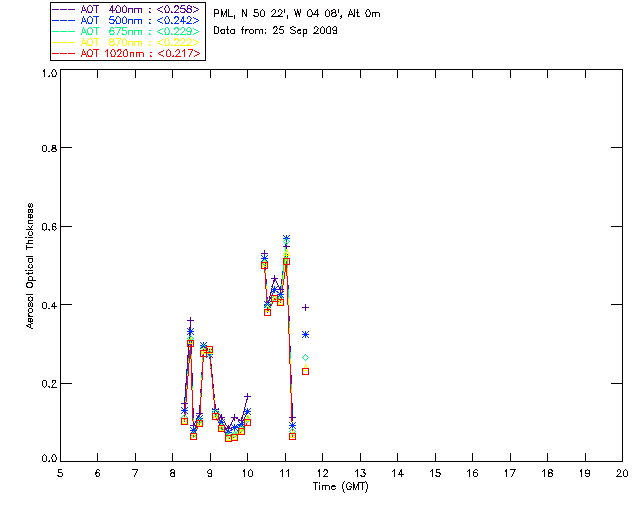Viewport: 640px width, 512px height.
Task: Click the x-axis tick label 18
Action: [x=547, y=473]
